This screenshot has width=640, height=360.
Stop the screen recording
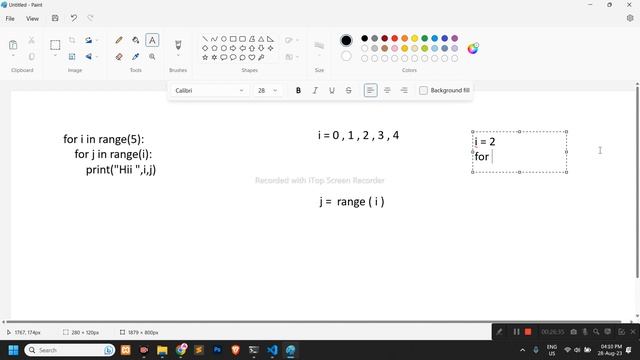(x=528, y=332)
